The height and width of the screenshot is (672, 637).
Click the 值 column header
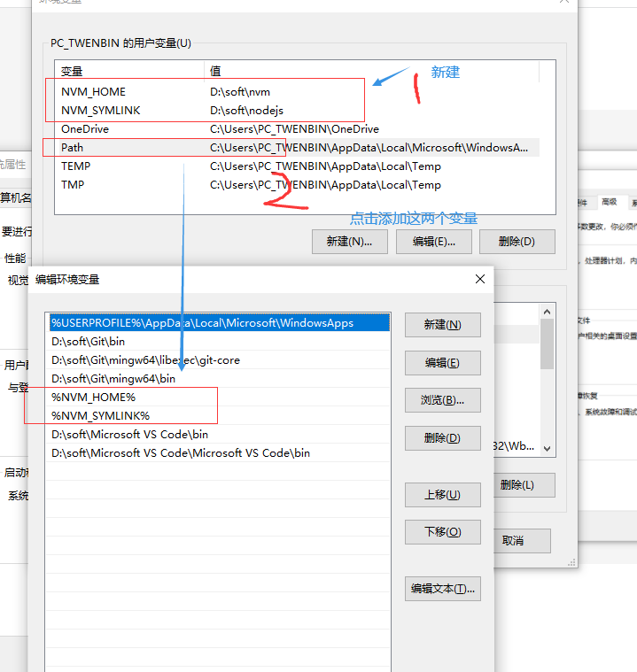pos(372,71)
